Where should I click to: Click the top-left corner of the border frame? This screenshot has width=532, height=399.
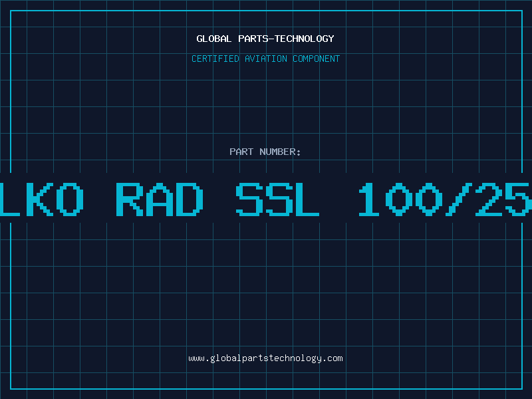click(11, 11)
